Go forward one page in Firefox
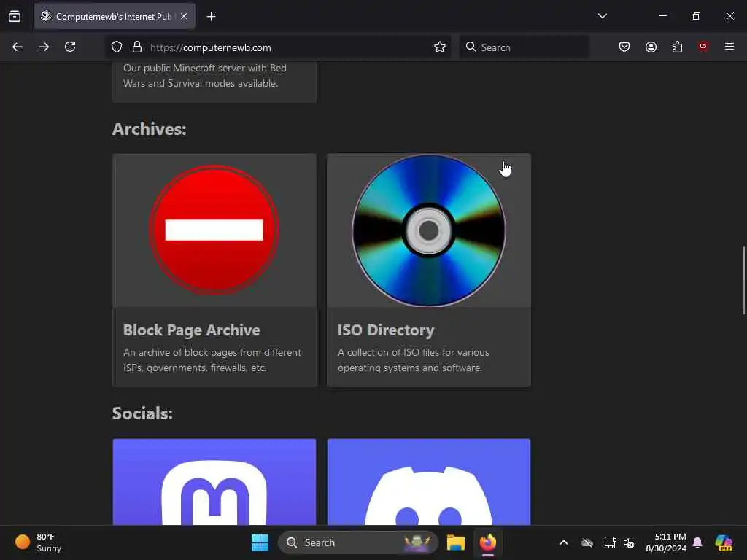 click(43, 47)
